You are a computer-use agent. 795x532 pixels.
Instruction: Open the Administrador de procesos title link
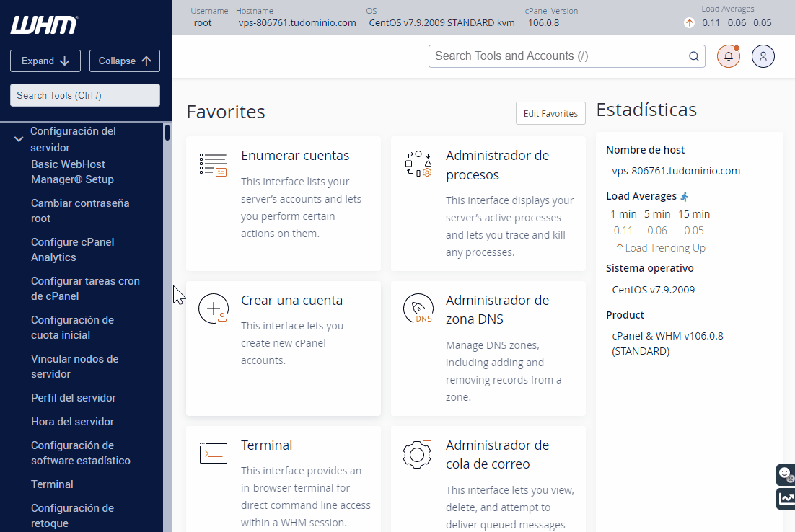pyautogui.click(x=497, y=165)
